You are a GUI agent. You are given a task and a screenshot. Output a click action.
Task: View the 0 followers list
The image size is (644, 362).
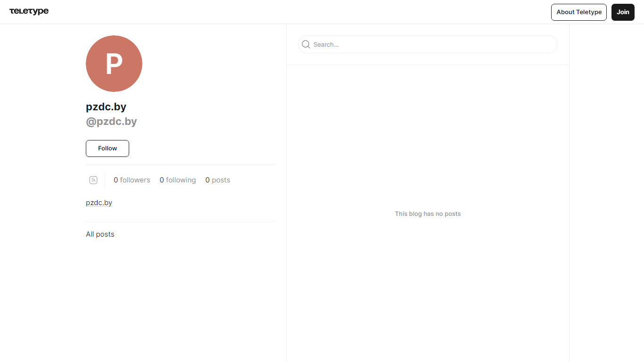click(x=132, y=180)
